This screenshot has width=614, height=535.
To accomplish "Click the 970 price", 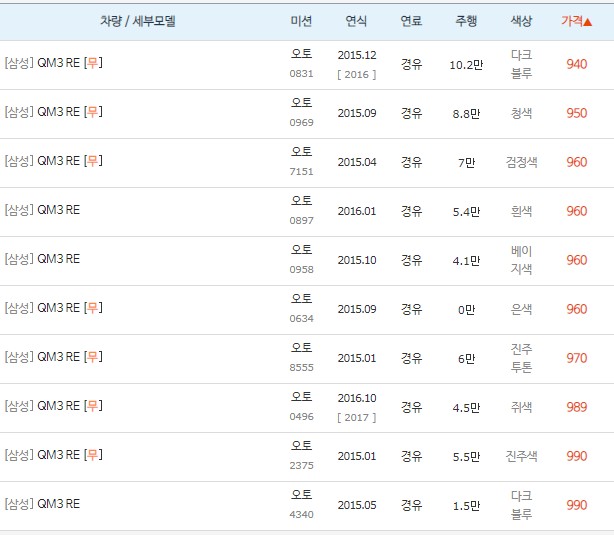I will 576,358.
